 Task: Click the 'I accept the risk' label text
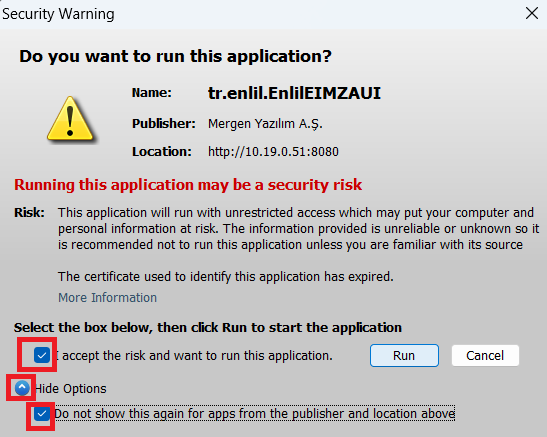click(194, 356)
